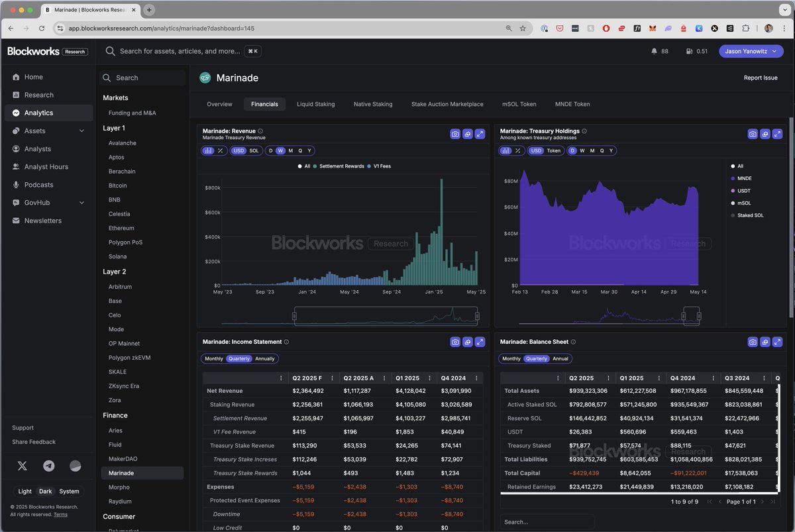Click Share Feedback in sidebar
The height and width of the screenshot is (532, 795).
click(34, 442)
